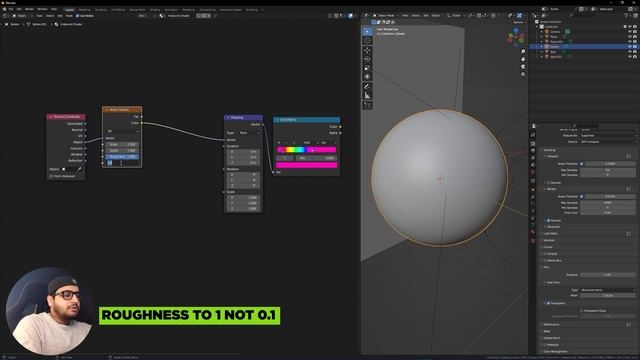Switch to Geometry Nodes workspace tab

point(231,9)
